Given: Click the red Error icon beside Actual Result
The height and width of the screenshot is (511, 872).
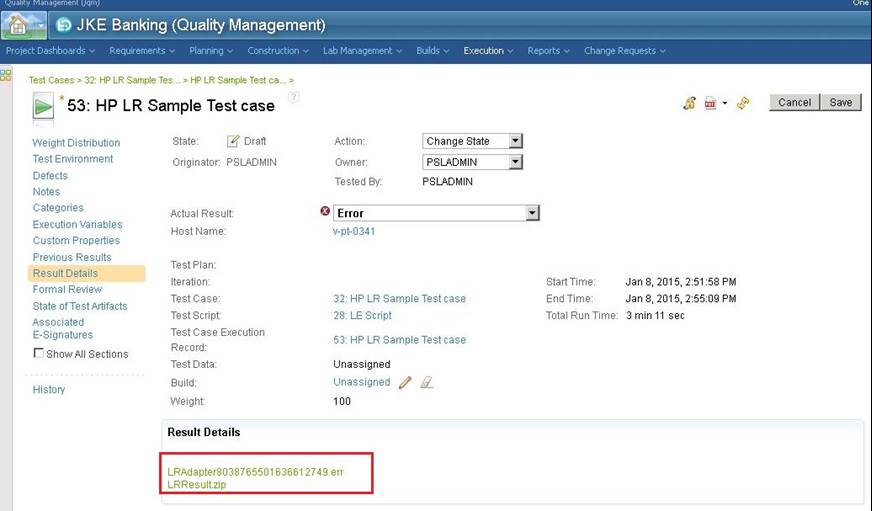Looking at the screenshot, I should pos(325,211).
